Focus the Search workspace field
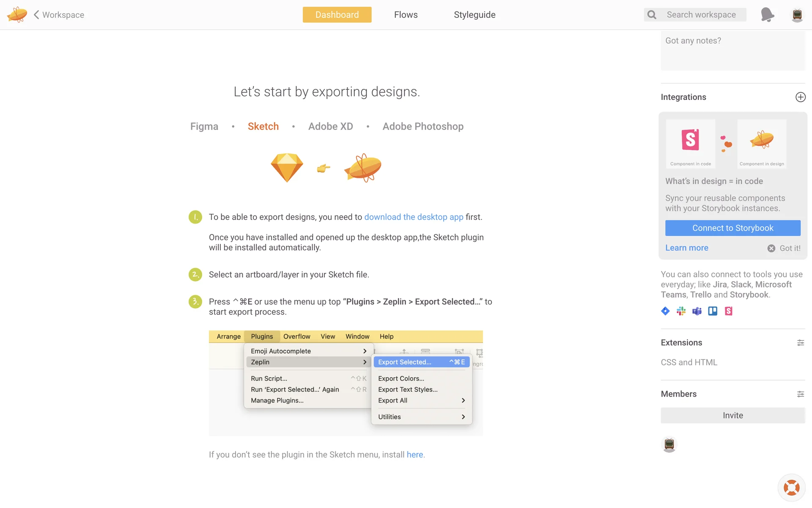812x508 pixels. point(701,15)
